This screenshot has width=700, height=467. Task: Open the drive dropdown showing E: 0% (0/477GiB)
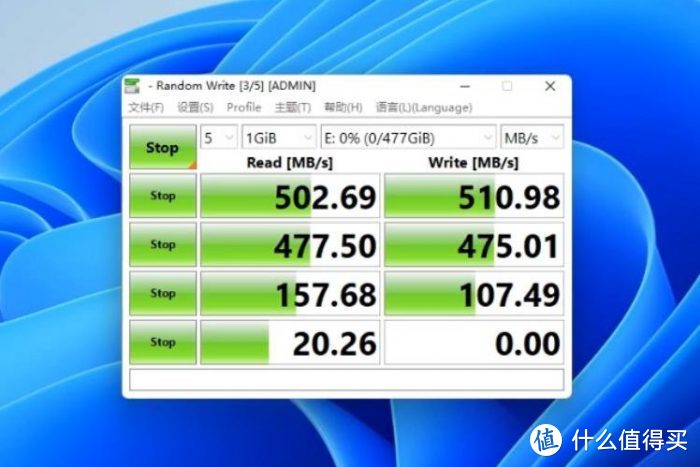coord(408,138)
